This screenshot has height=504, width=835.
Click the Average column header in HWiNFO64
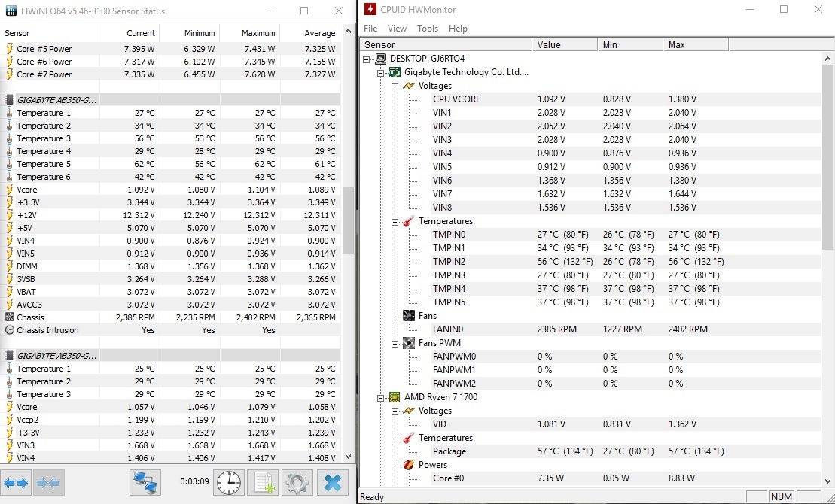310,33
